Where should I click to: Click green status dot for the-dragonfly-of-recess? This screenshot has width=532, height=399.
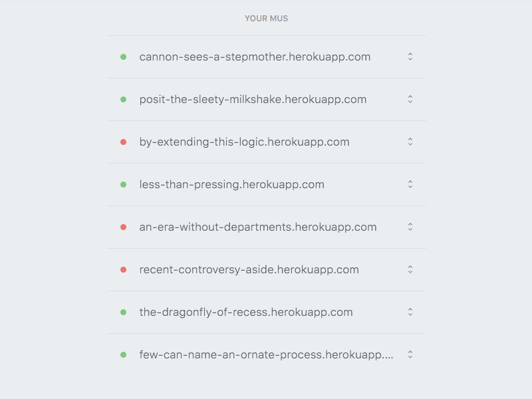123,313
